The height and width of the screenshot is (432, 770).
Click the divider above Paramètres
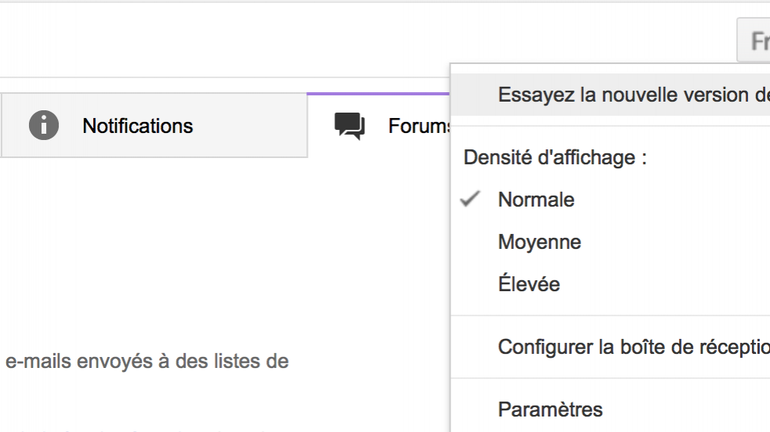(x=610, y=378)
